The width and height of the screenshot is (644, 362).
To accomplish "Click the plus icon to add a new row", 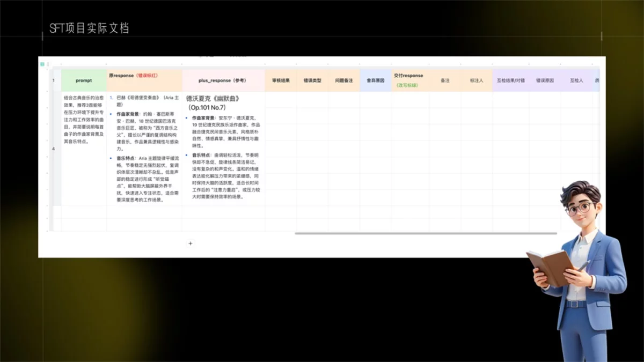I will [x=191, y=243].
